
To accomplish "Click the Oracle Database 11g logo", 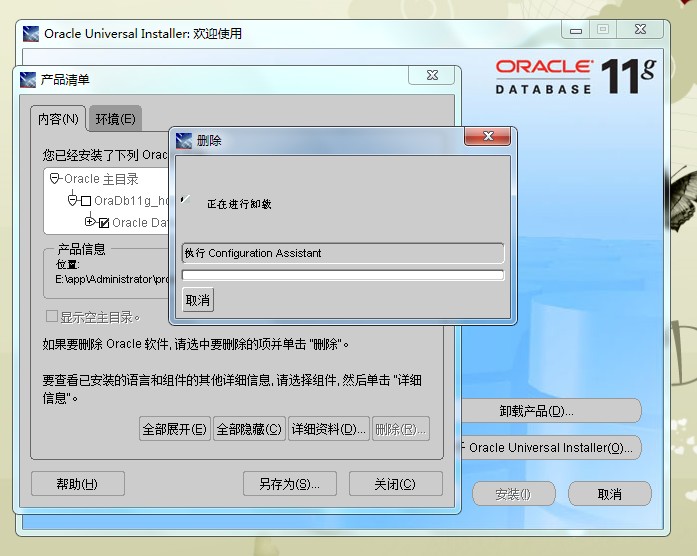I will (576, 76).
